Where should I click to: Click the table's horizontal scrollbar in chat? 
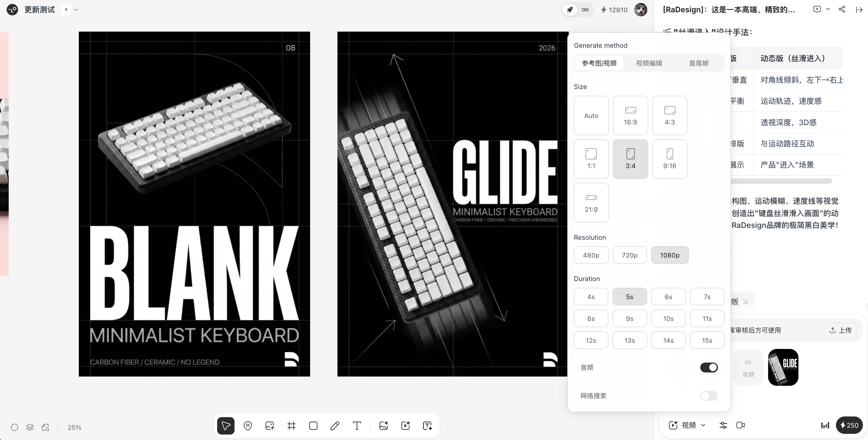(781, 181)
